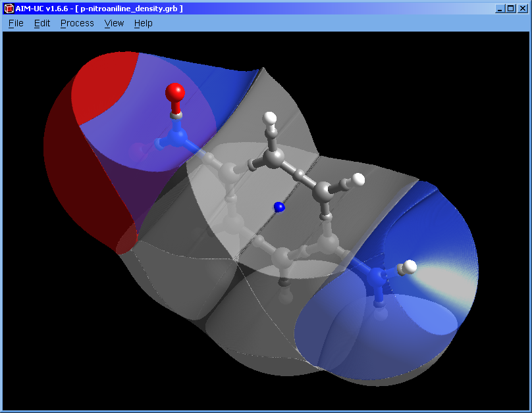Click the AIM-UC application icon in title bar
The height and width of the screenshot is (413, 532).
tap(9, 9)
